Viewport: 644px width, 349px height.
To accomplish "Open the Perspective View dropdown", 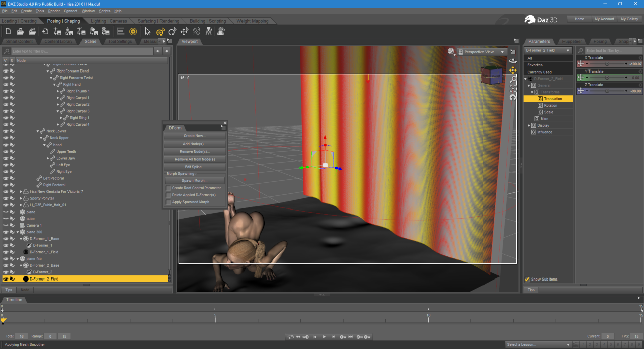I will point(482,52).
